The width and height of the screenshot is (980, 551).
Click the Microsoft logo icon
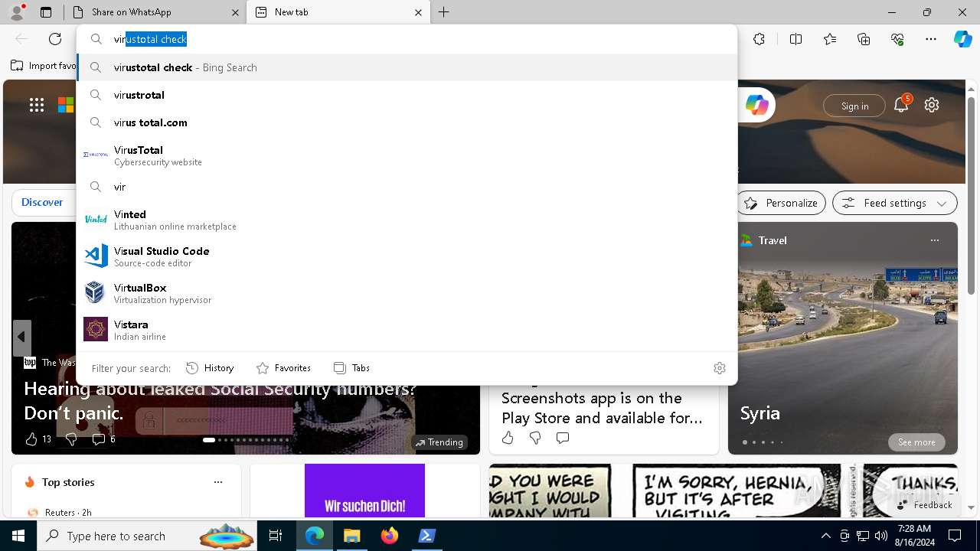coord(66,105)
